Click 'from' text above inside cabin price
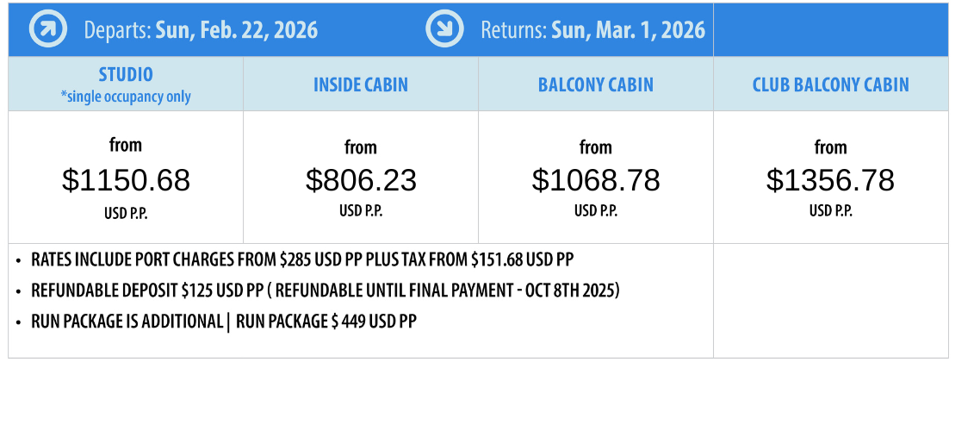This screenshot has height=431, width=980. point(361,147)
